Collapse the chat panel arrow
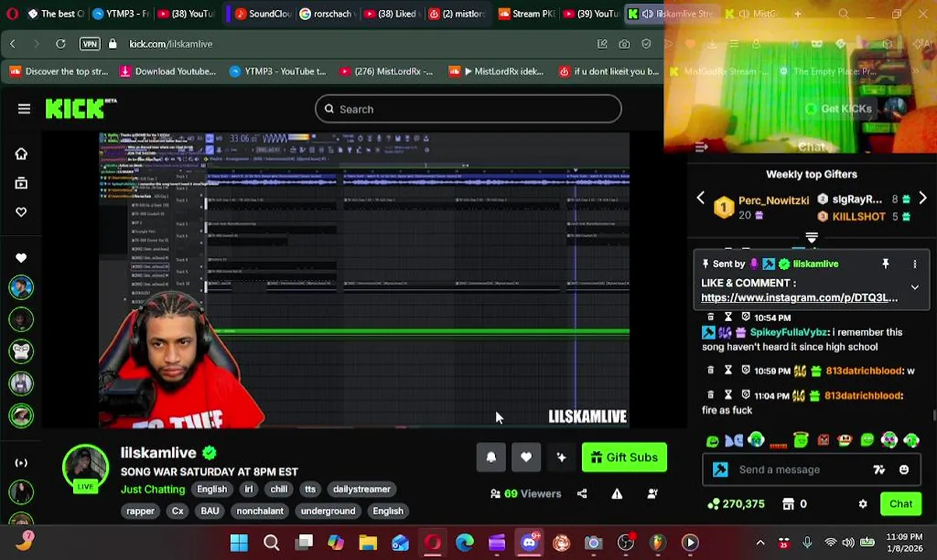 pos(701,147)
